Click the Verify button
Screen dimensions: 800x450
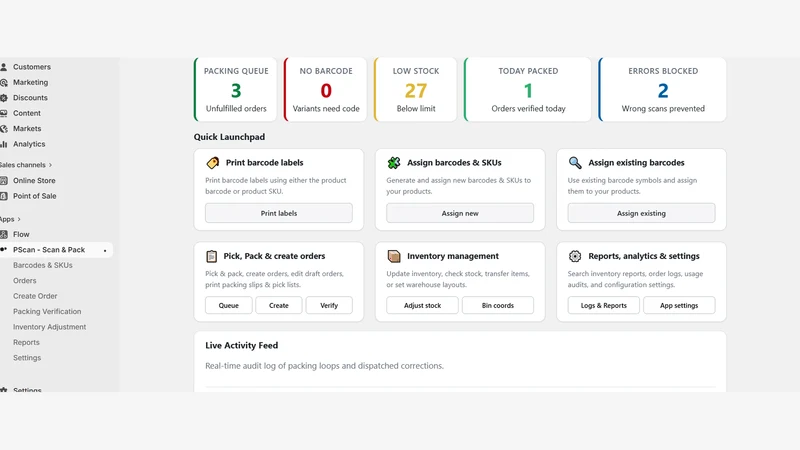(329, 305)
